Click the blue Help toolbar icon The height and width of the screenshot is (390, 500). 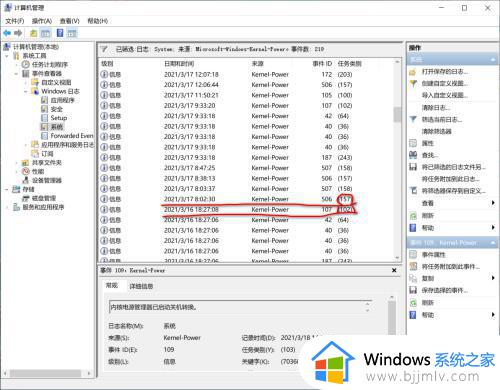60,33
